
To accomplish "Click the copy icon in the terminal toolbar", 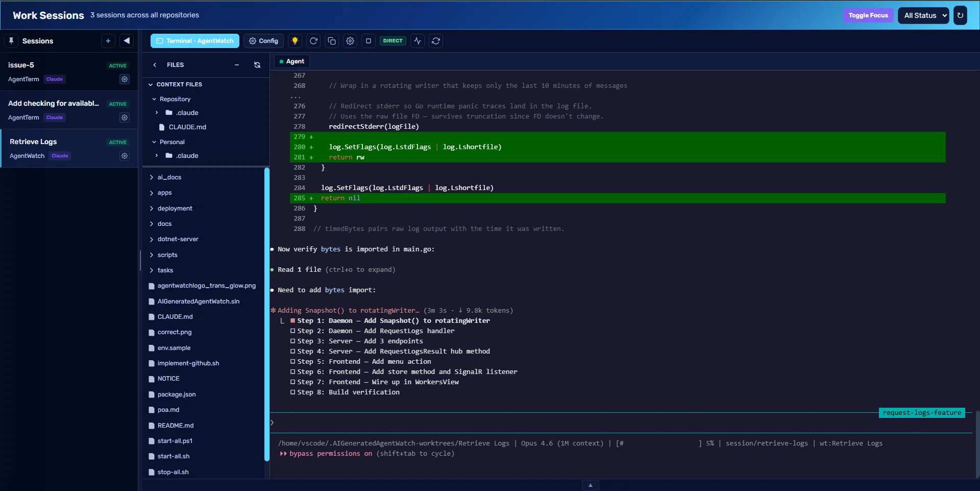I will pos(332,41).
